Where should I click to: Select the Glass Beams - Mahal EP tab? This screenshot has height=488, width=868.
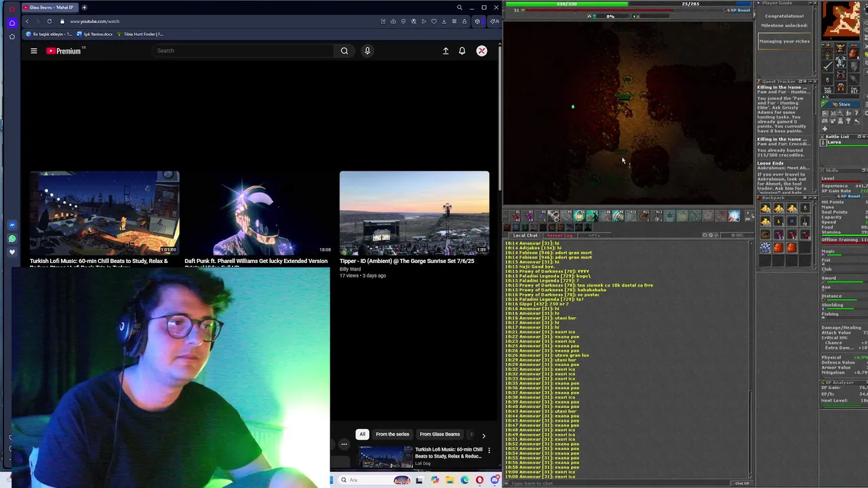49,7
